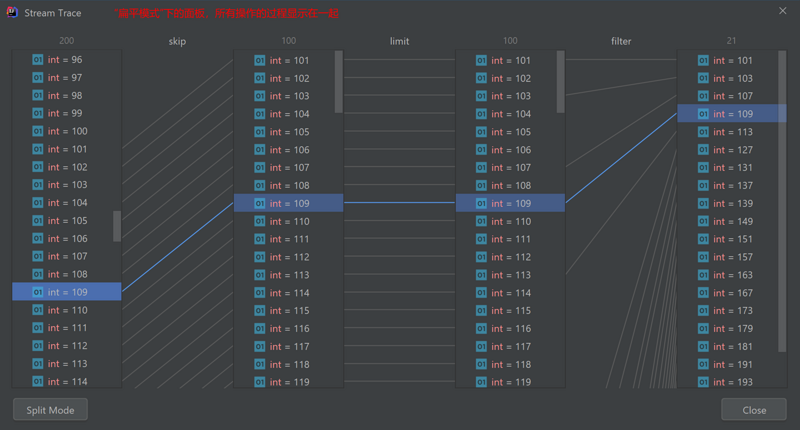Screen dimensions: 800x430
Task: Click the 21 element count header
Action: (x=731, y=40)
